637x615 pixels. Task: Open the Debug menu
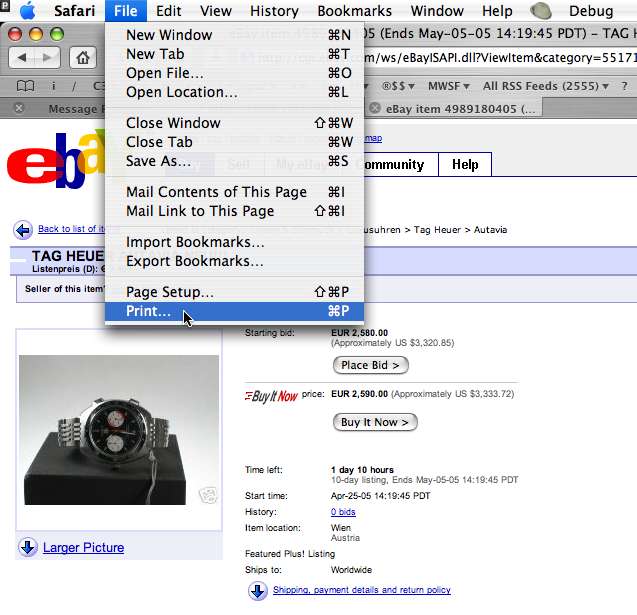tap(591, 11)
